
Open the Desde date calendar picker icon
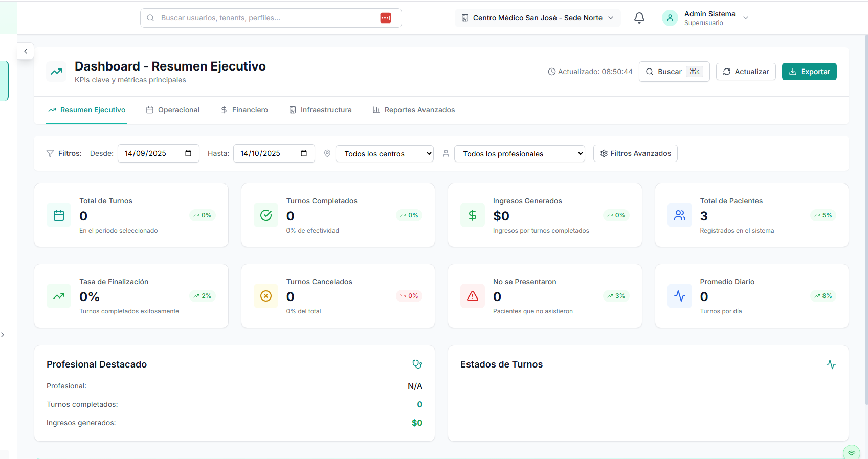click(x=188, y=153)
